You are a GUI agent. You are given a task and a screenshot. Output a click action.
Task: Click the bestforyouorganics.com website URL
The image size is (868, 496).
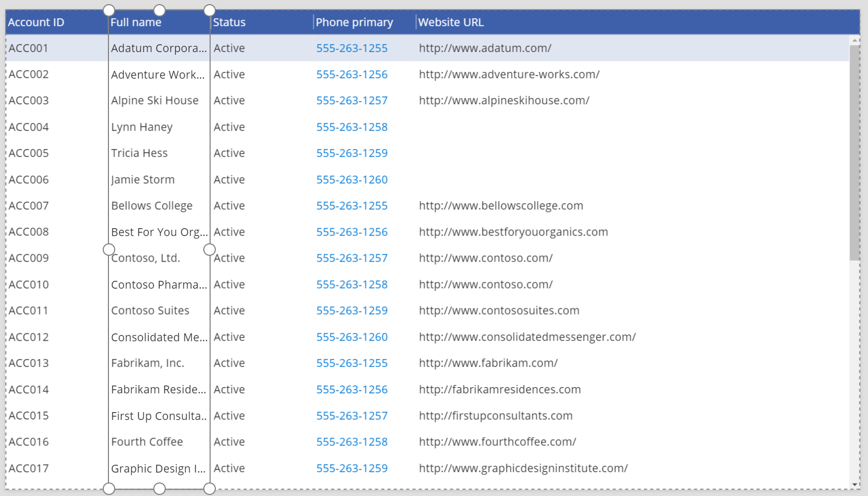514,232
